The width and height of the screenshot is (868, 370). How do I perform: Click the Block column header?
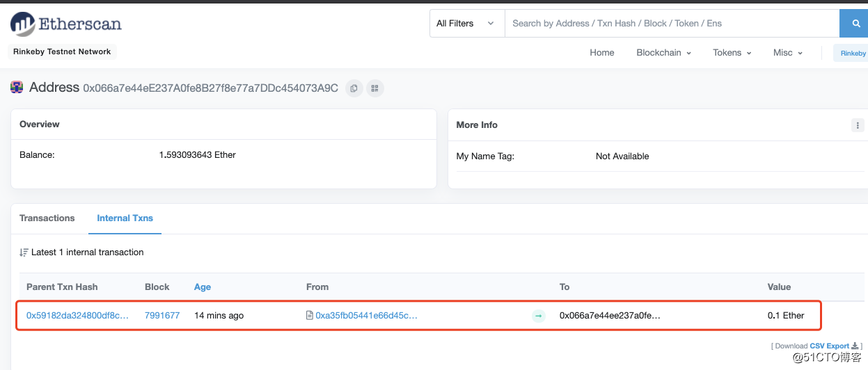pos(157,287)
